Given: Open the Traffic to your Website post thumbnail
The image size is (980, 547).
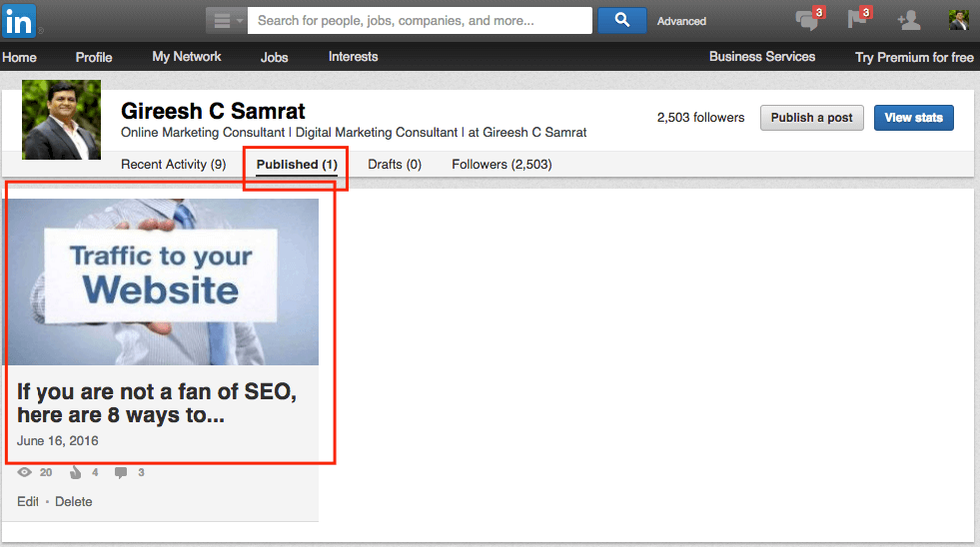Looking at the screenshot, I should point(163,281).
